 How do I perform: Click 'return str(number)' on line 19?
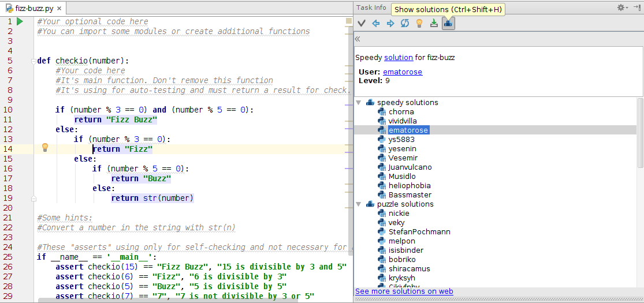pos(152,199)
